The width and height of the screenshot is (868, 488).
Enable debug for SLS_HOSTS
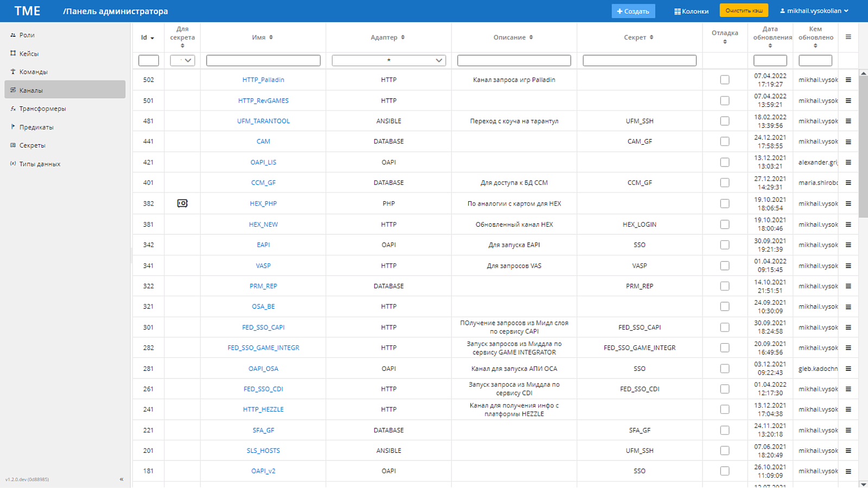(725, 451)
